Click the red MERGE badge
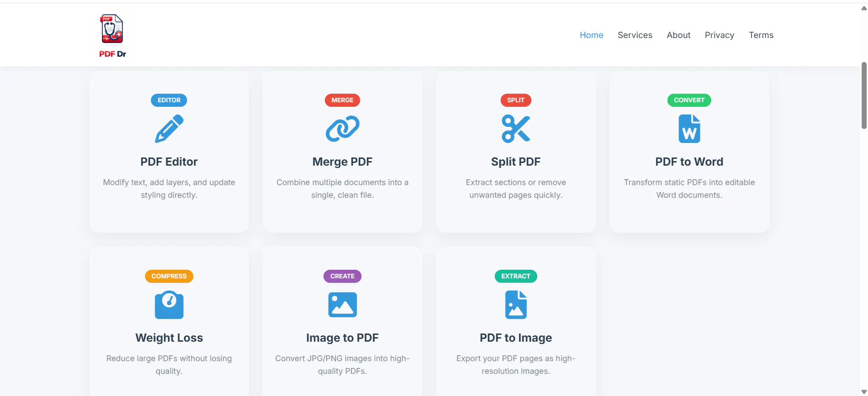The height and width of the screenshot is (396, 868). [x=342, y=100]
